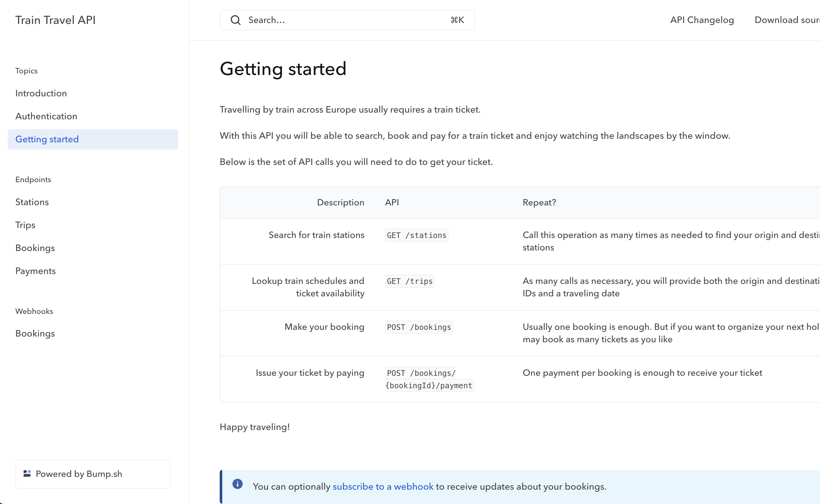
Task: Open the Authentication topic
Action: click(x=46, y=116)
